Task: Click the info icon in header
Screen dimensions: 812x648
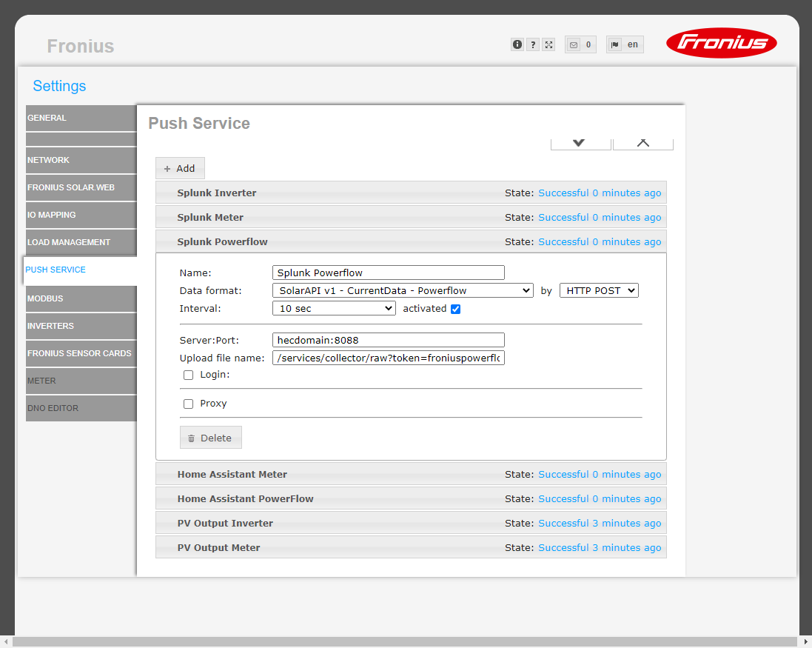Action: pos(517,44)
